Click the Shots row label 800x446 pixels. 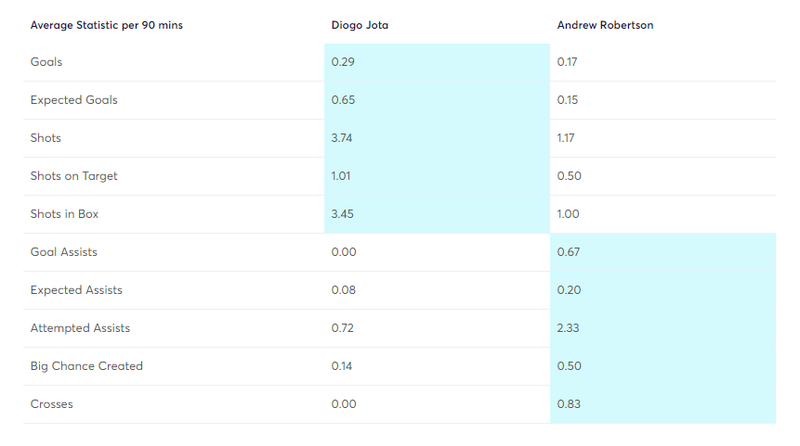[45, 138]
